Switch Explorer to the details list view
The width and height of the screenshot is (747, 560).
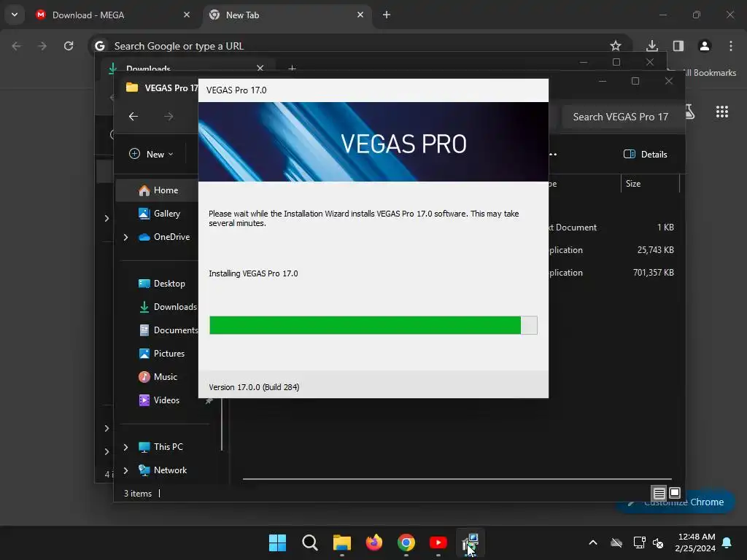coord(659,493)
